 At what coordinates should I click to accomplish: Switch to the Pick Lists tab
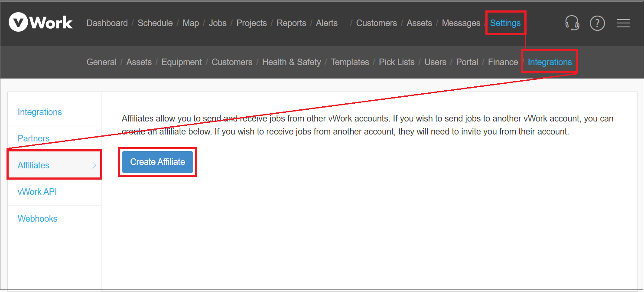pyautogui.click(x=397, y=62)
